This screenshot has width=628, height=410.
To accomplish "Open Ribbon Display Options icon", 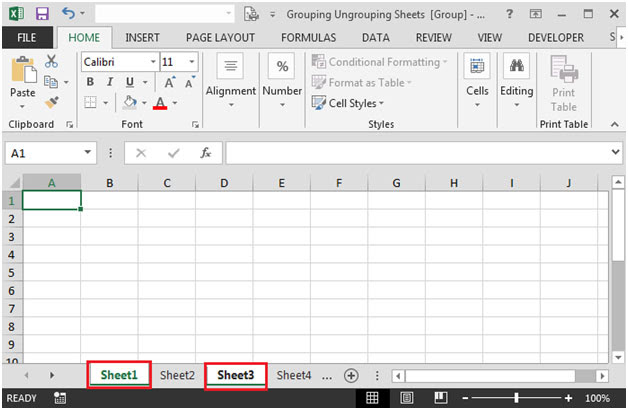I will pyautogui.click(x=535, y=14).
